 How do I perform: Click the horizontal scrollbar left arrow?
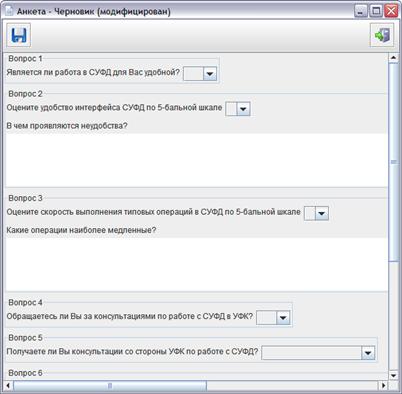coord(8,386)
